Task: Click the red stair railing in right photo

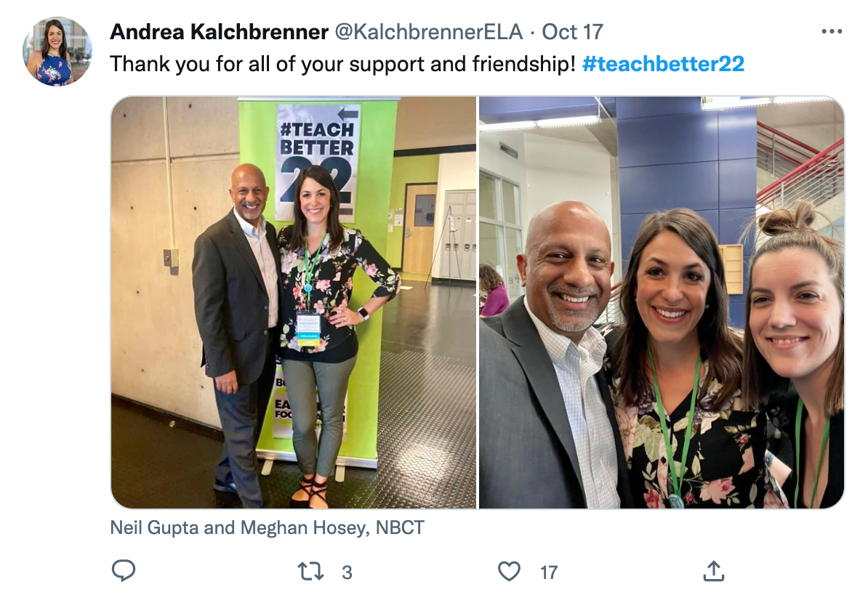Action: click(x=801, y=166)
